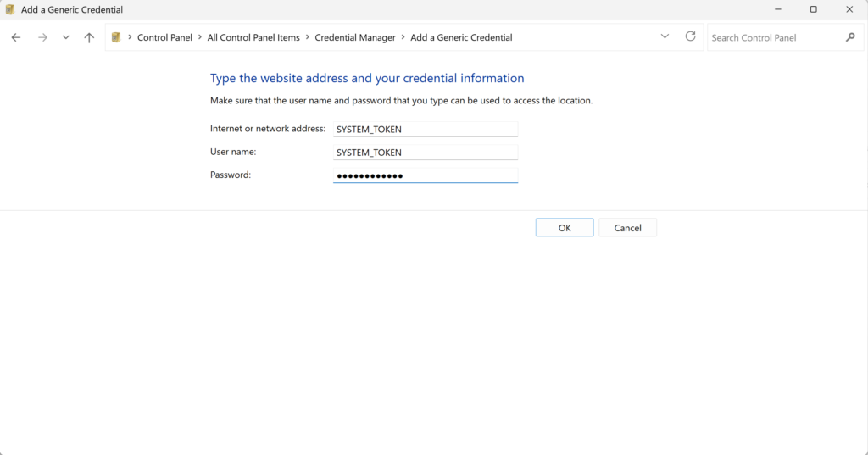This screenshot has height=455, width=868.
Task: Expand the chevron after All Control Panel Items
Action: pyautogui.click(x=308, y=37)
